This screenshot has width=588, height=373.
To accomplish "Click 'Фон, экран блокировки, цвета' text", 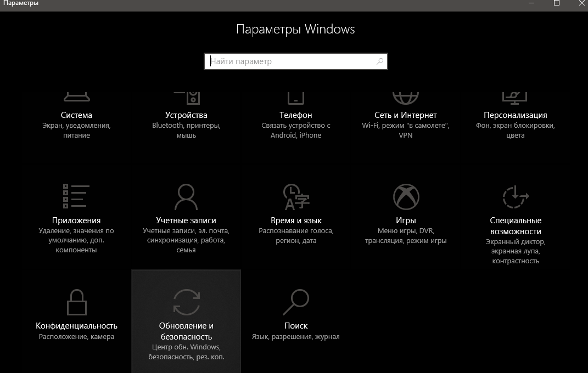I will click(515, 131).
